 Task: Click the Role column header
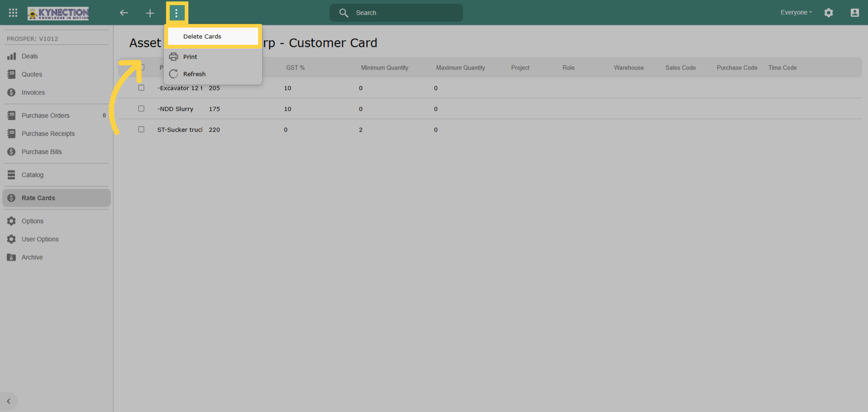pyautogui.click(x=569, y=68)
